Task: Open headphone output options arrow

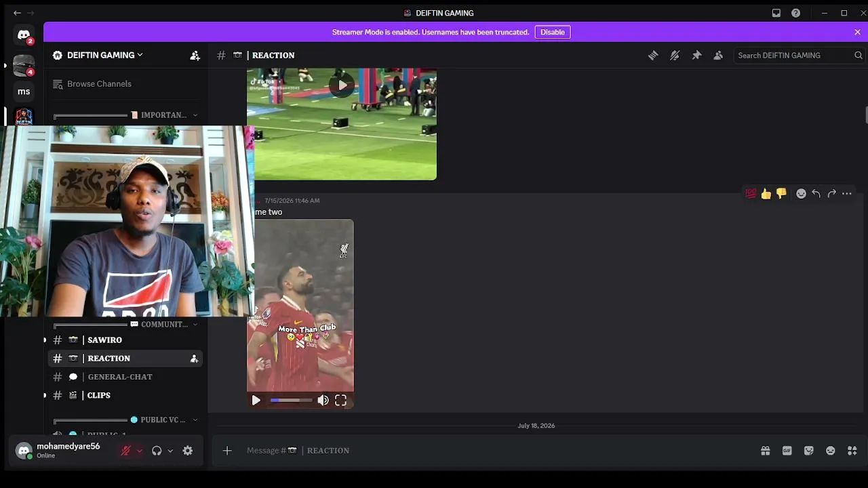Action: coord(170,451)
